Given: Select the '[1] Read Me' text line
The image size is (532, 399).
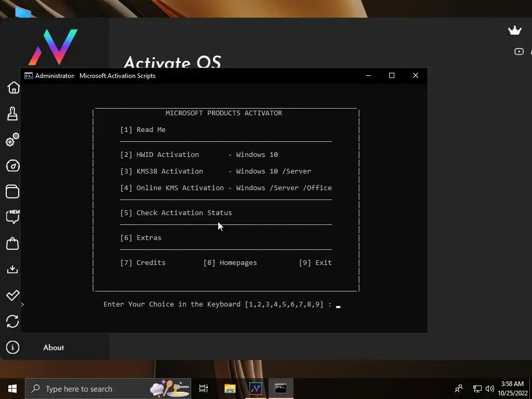Looking at the screenshot, I should pos(143,129).
